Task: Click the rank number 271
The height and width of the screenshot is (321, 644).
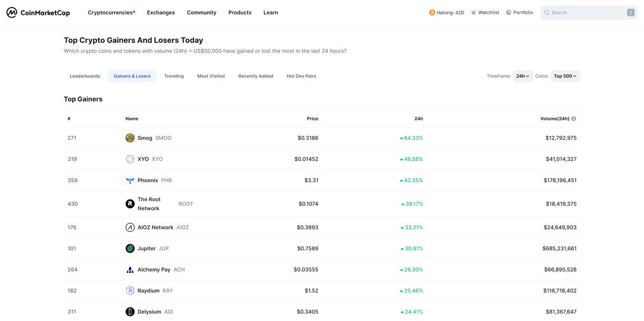Action: click(x=72, y=138)
